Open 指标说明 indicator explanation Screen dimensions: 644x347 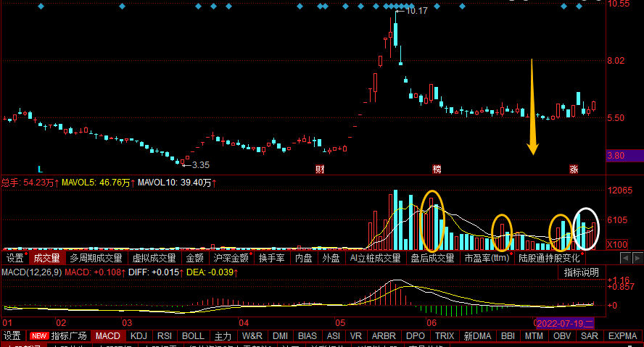tap(582, 272)
